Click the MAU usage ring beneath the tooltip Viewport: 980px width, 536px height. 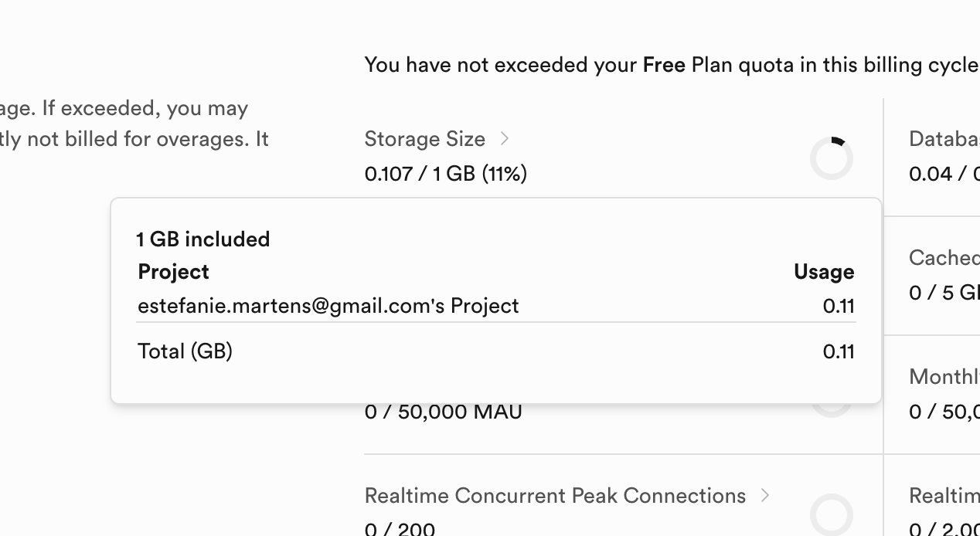pos(831,409)
